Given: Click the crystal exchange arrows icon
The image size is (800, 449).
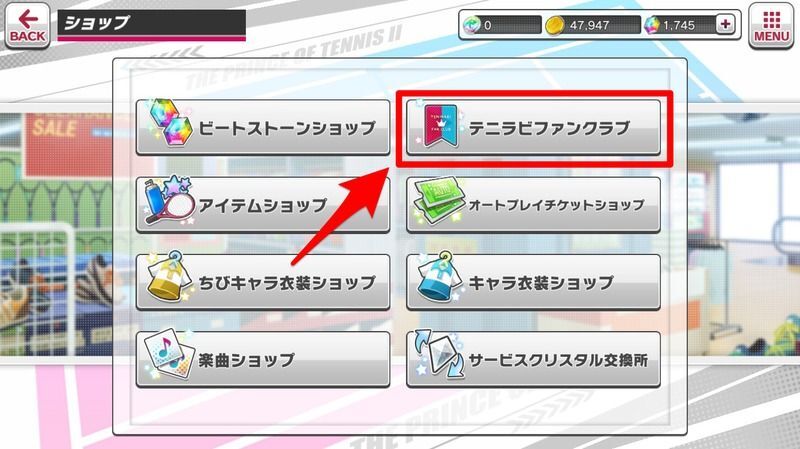Looking at the screenshot, I should pos(439,355).
